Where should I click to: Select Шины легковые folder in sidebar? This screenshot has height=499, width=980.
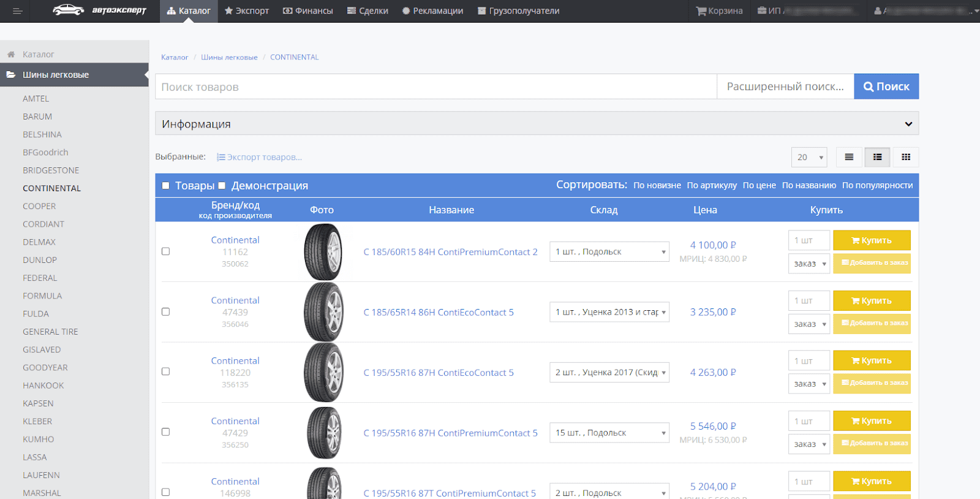click(x=74, y=75)
